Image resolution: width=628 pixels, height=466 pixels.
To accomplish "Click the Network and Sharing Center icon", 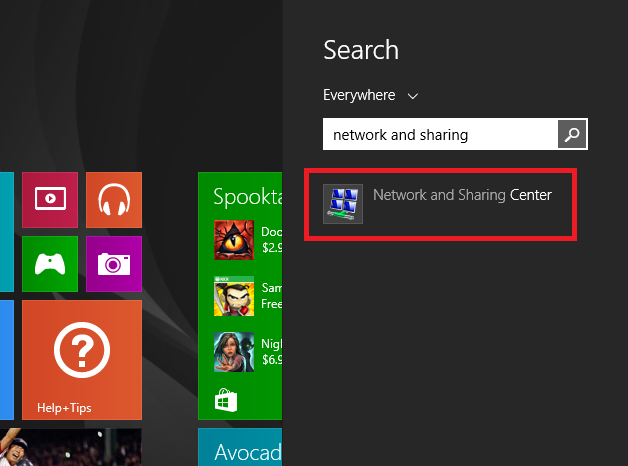I will [x=343, y=204].
